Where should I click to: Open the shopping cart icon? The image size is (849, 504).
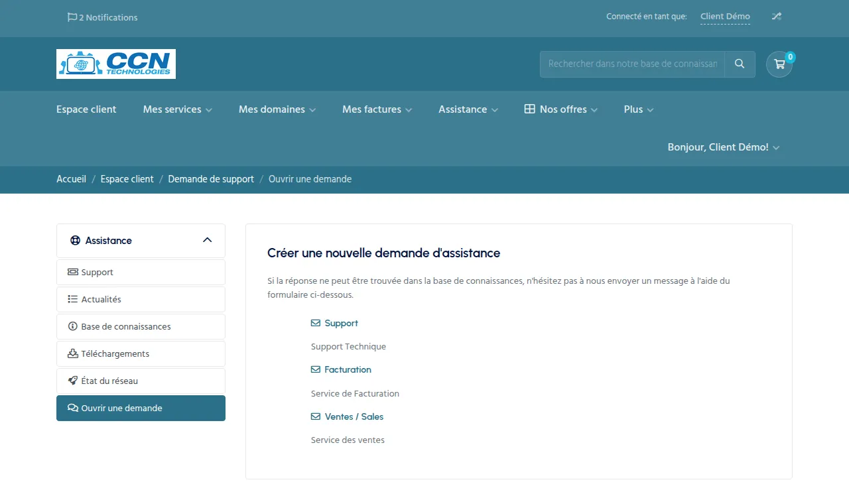779,64
